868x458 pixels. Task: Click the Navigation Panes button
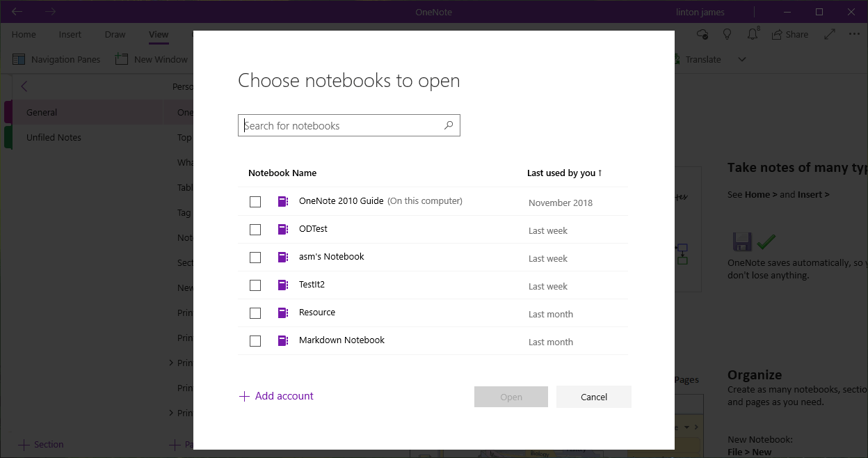tap(56, 59)
